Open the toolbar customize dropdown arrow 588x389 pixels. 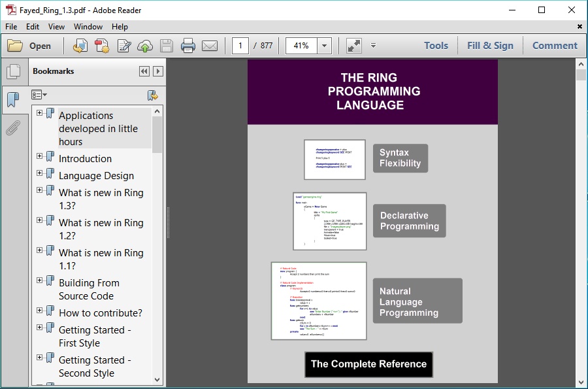tap(373, 46)
